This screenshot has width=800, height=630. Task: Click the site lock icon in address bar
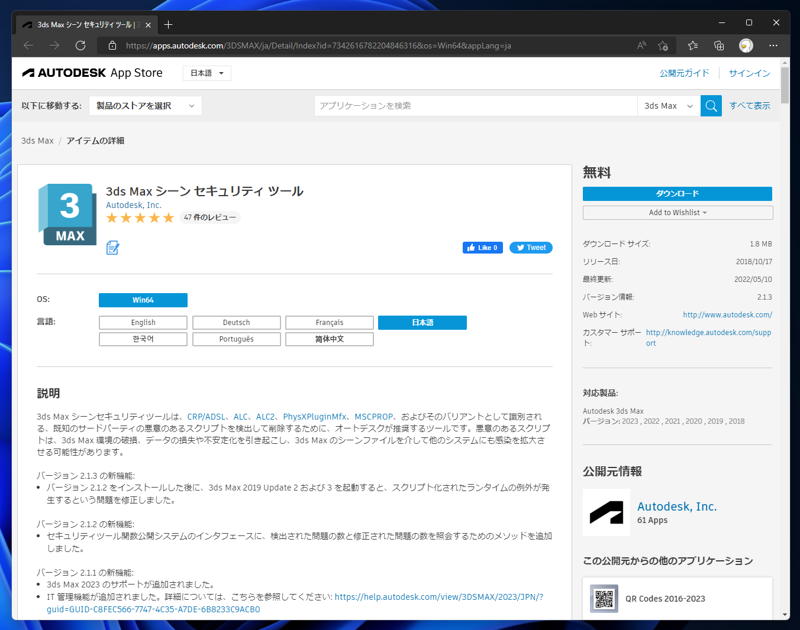point(112,46)
